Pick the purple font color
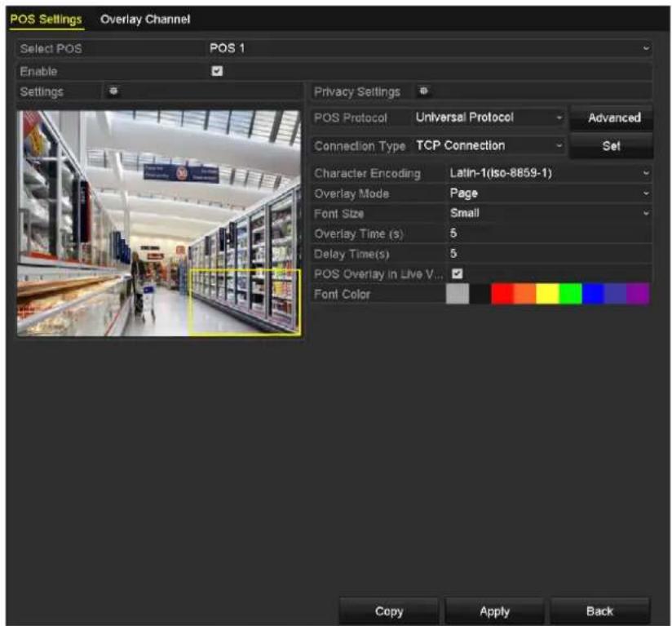Viewport: 672px width, 626px height. tap(638, 294)
